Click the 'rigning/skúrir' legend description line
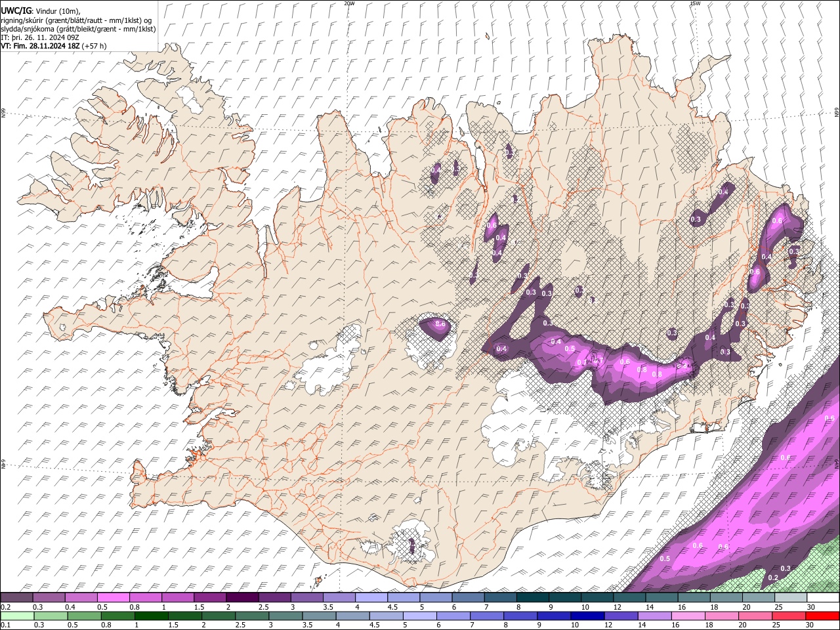 pyautogui.click(x=76, y=20)
